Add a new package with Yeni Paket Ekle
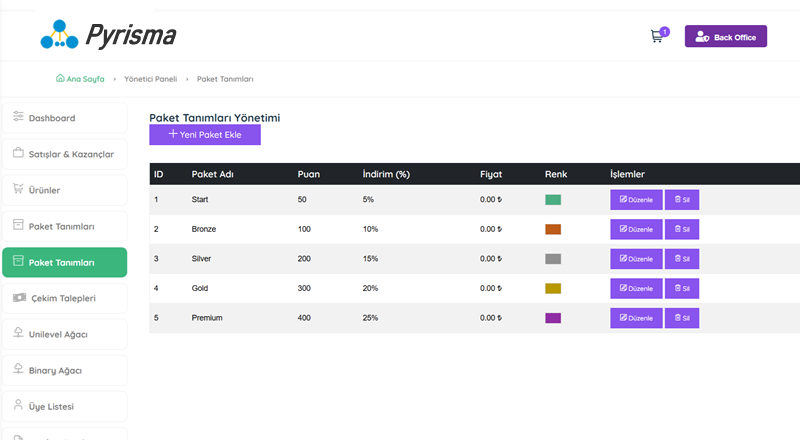800x440 pixels. click(205, 134)
